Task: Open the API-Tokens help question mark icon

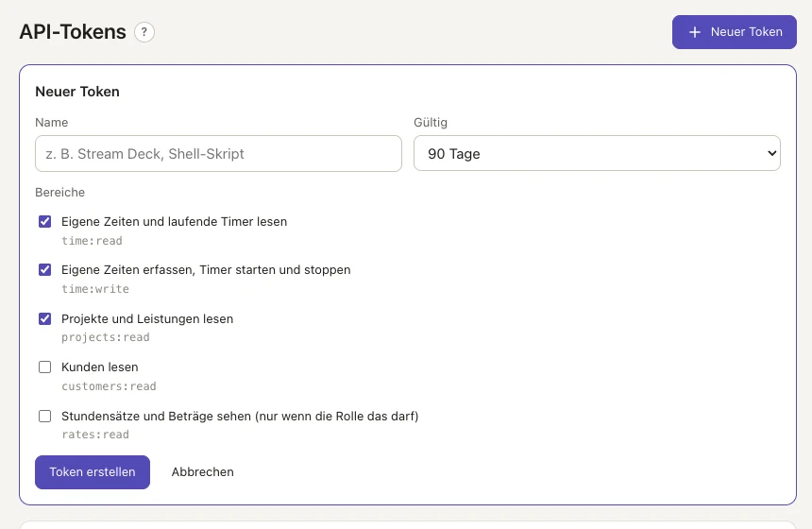Action: coord(144,32)
